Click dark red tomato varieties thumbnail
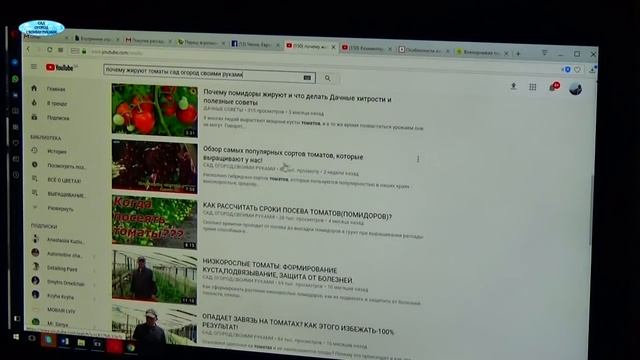 [x=155, y=166]
